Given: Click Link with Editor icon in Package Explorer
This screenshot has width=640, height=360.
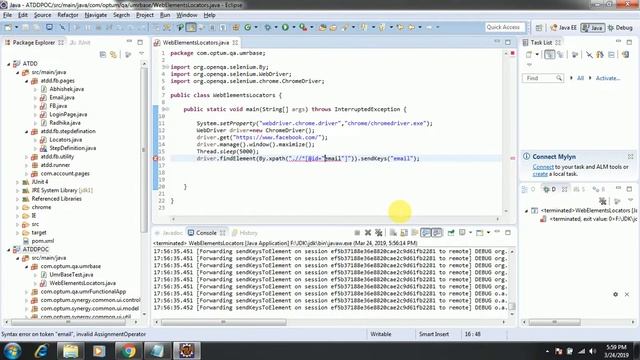Looking at the screenshot, I should [x=113, y=54].
